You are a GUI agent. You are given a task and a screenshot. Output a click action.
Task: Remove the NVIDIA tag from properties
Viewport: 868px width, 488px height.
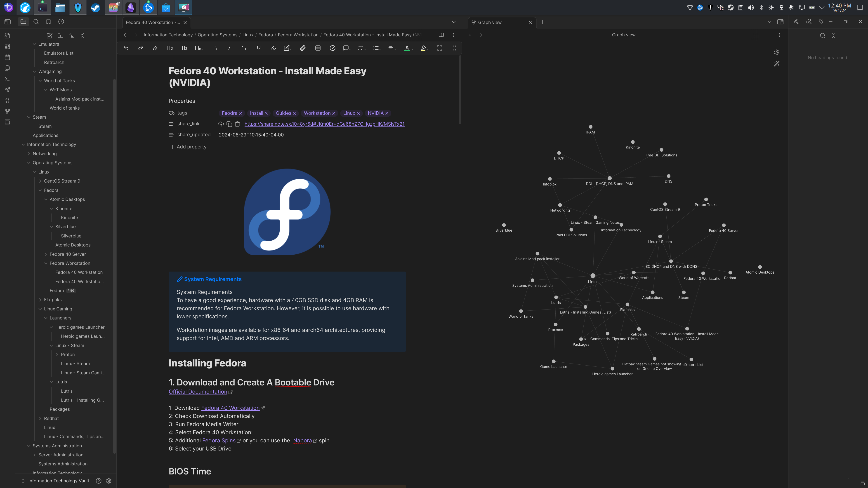point(387,113)
